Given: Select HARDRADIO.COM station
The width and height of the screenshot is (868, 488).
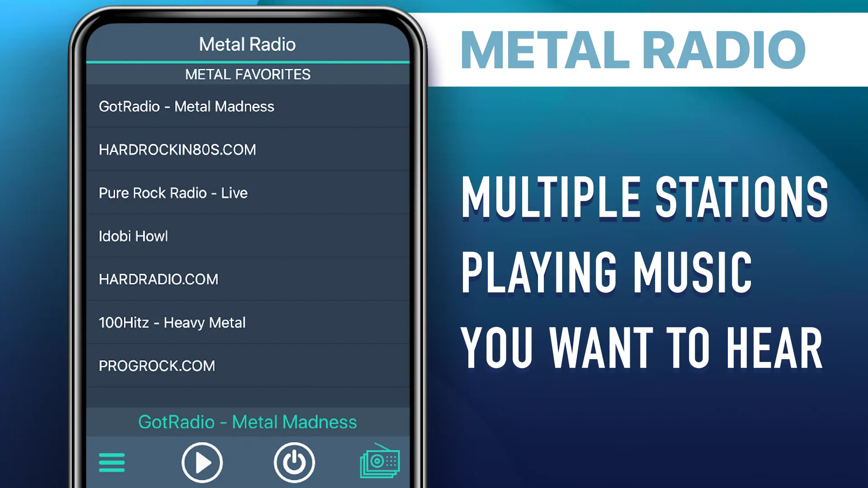Looking at the screenshot, I should point(247,279).
